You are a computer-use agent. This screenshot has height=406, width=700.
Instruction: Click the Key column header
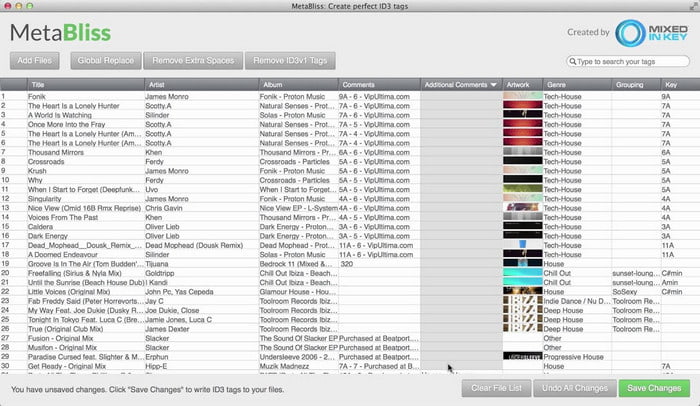(680, 85)
